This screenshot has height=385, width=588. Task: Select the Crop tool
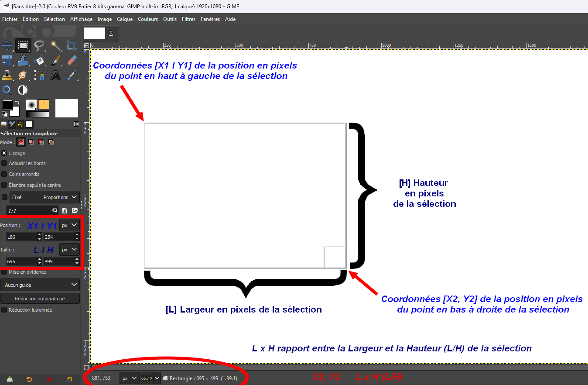click(72, 45)
